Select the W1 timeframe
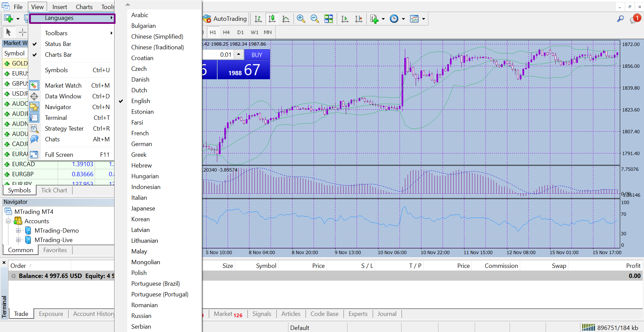This screenshot has width=644, height=332. pos(255,33)
